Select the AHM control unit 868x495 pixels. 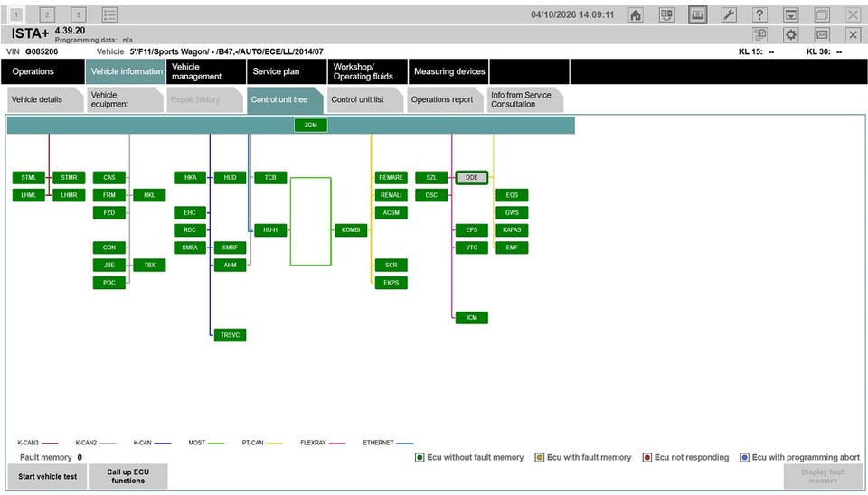[x=231, y=265]
